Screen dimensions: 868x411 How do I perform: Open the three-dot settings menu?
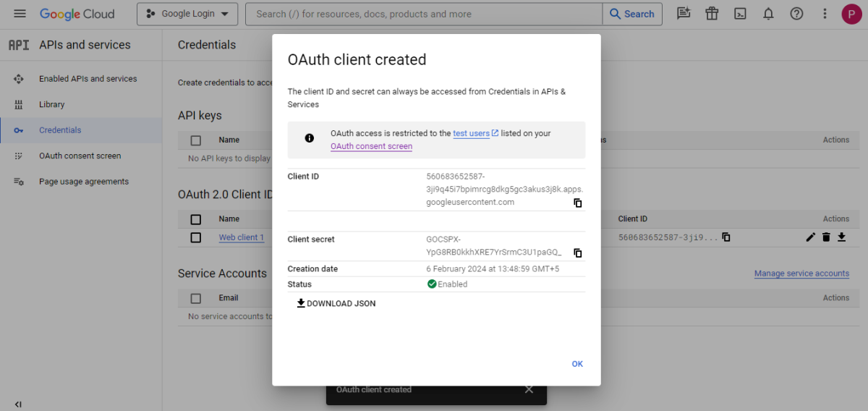click(825, 14)
